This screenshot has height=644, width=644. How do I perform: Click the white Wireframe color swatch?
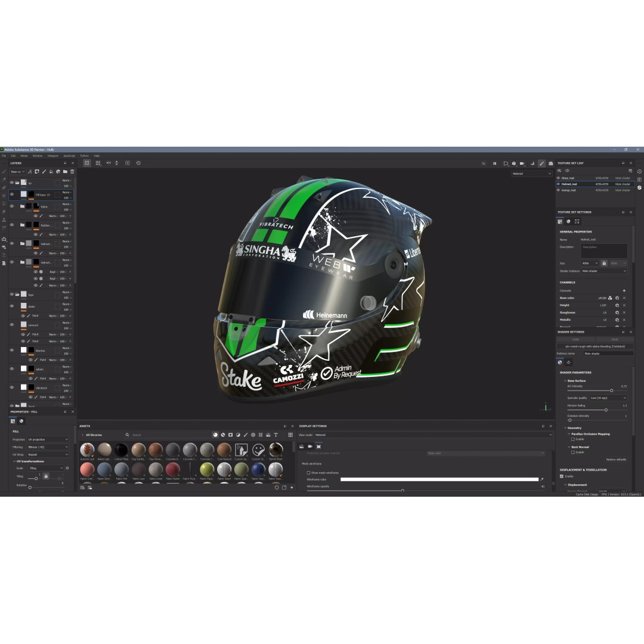[x=439, y=479]
